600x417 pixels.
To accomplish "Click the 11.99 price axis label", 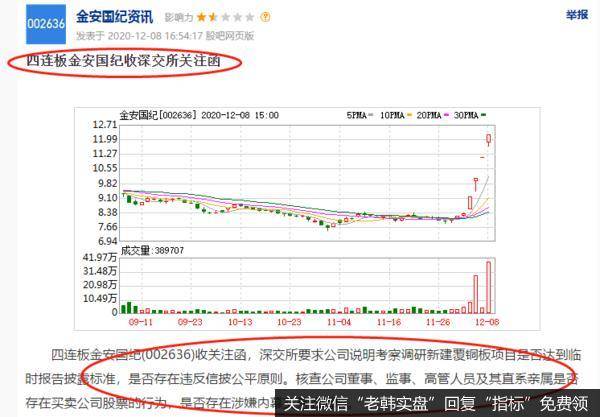I will (x=104, y=139).
